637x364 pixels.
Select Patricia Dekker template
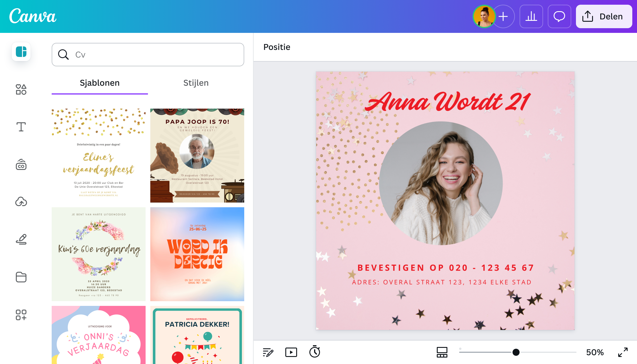tap(197, 335)
